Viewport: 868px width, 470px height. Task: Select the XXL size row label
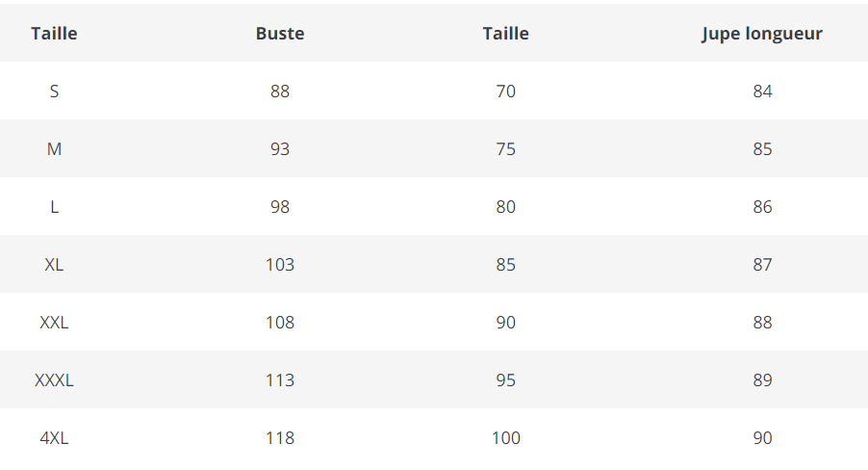pos(54,323)
